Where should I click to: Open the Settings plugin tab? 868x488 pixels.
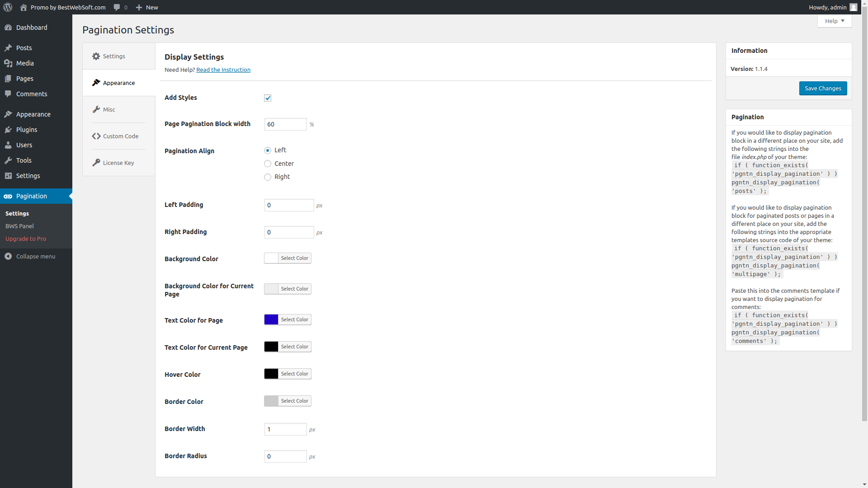(119, 56)
